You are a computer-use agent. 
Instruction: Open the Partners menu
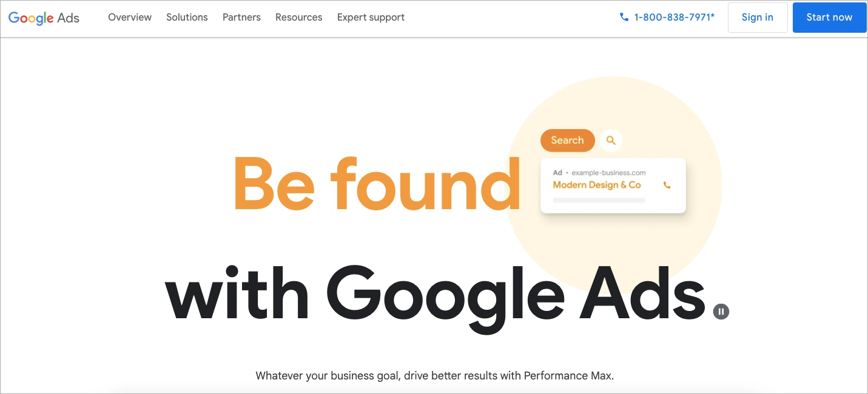tap(241, 17)
